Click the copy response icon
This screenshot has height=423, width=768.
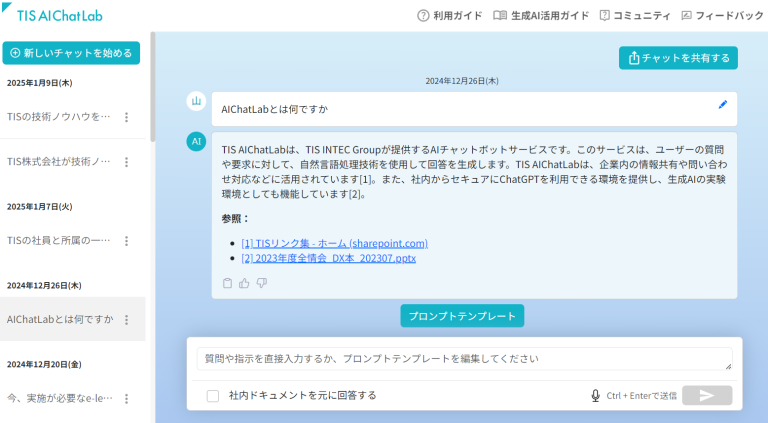tap(227, 283)
